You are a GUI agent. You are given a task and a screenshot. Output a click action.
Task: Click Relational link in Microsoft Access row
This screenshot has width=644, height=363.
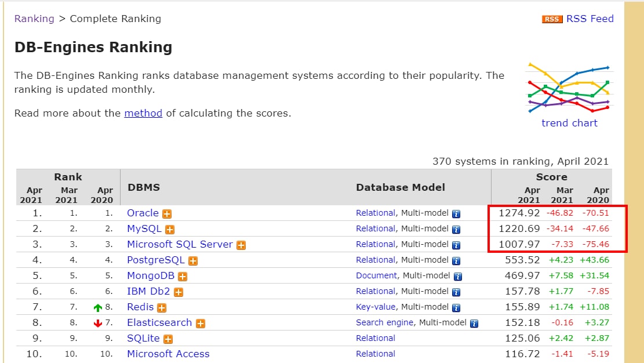coord(376,354)
